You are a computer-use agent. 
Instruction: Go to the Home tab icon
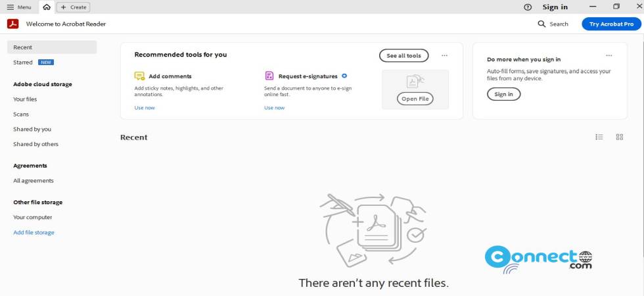(47, 7)
